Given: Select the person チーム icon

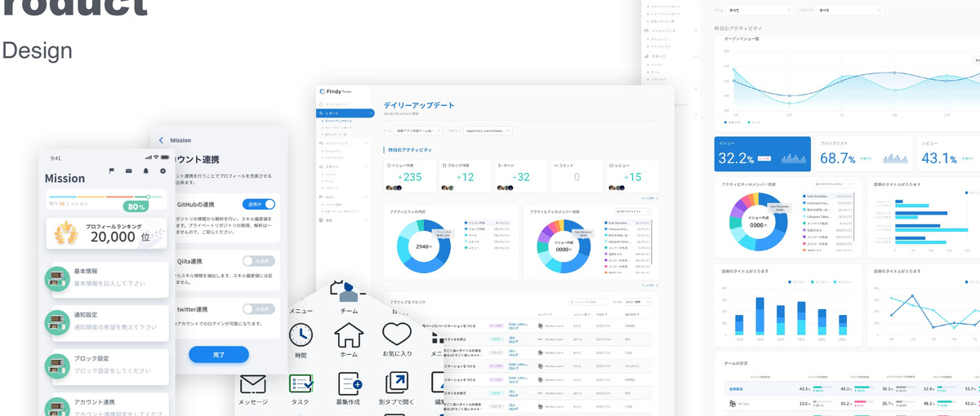Looking at the screenshot, I should click(349, 293).
